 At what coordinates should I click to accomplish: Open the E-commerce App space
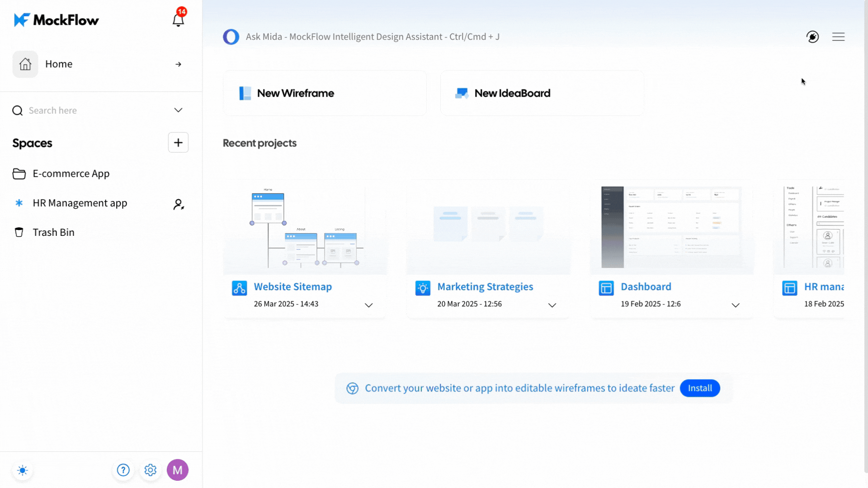(71, 174)
